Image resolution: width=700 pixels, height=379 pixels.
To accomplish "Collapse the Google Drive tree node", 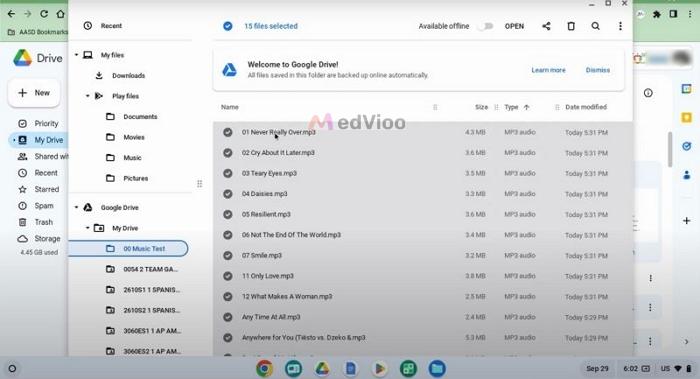I will 76,208.
